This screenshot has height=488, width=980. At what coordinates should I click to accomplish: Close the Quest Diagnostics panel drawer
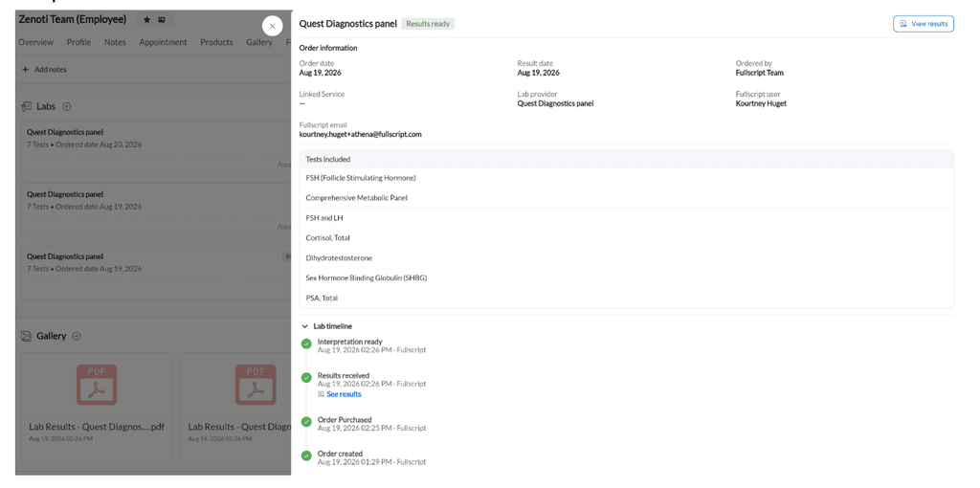(x=273, y=26)
